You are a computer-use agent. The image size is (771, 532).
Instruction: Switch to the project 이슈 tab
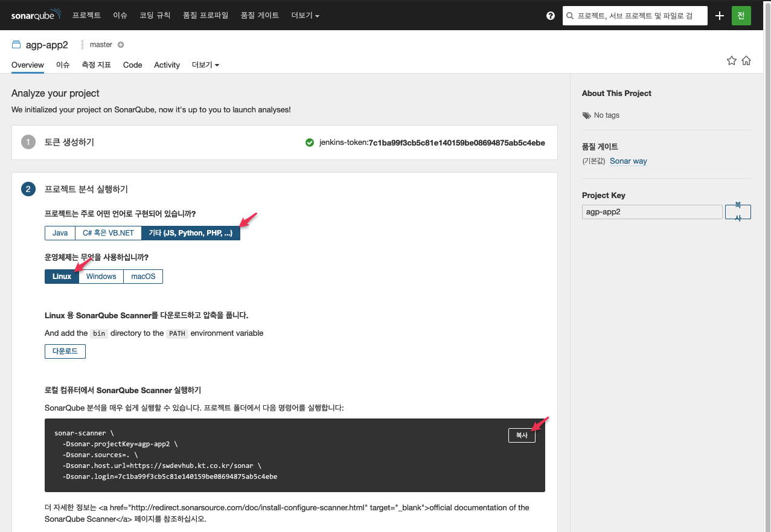point(63,65)
